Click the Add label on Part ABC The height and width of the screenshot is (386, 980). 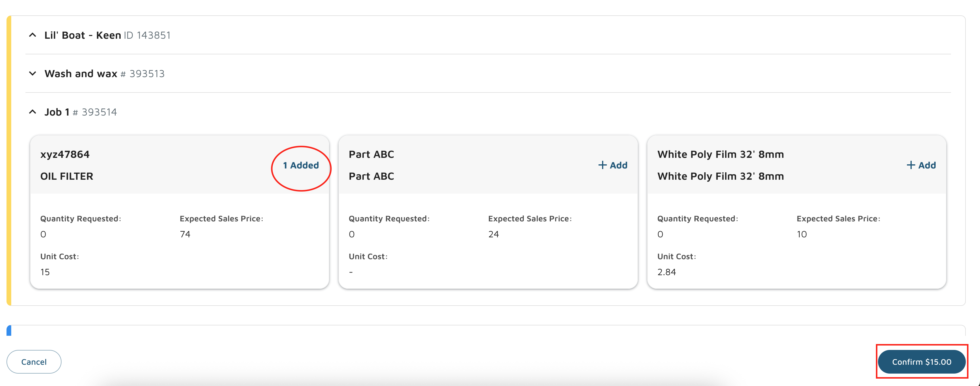click(x=618, y=165)
